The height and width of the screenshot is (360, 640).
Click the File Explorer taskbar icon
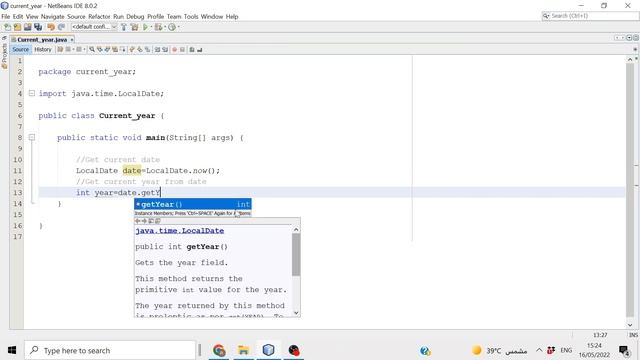click(x=244, y=350)
